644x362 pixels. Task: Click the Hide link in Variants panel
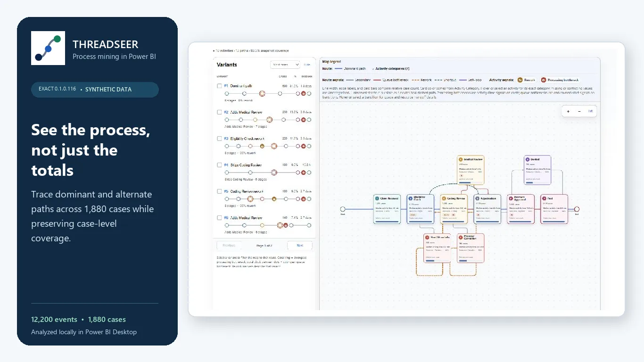pyautogui.click(x=307, y=65)
